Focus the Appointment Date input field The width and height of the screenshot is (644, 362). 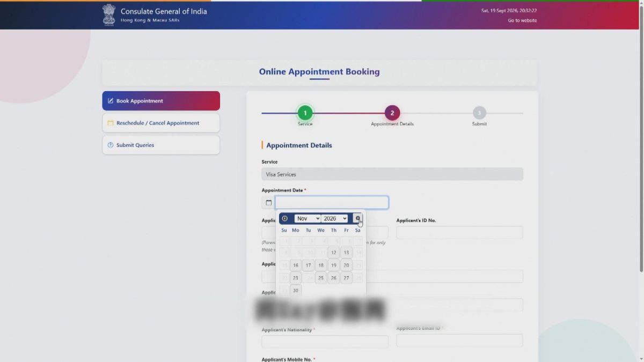[x=332, y=203]
